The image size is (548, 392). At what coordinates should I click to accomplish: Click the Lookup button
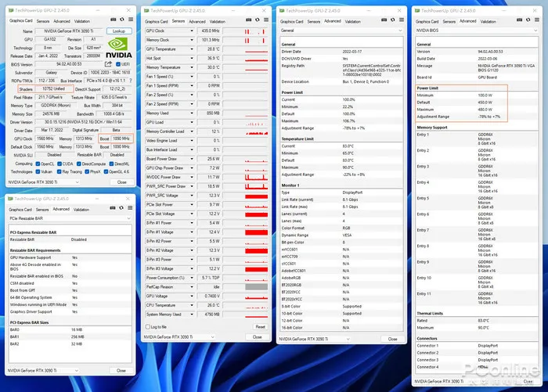(x=119, y=31)
